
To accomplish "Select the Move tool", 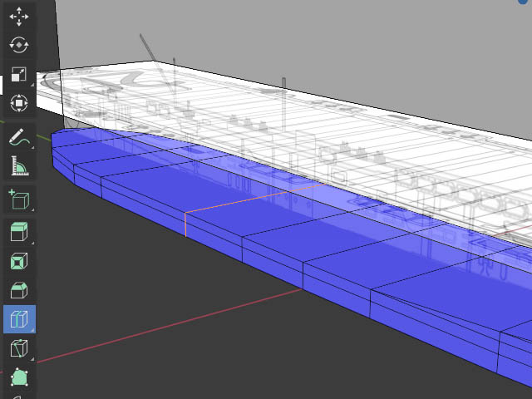I will click(19, 17).
